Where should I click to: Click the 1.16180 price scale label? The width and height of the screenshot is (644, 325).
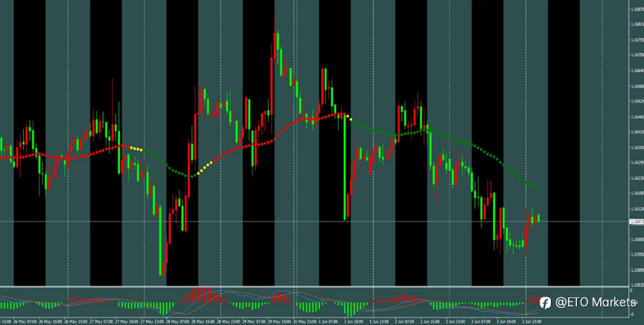click(x=637, y=193)
